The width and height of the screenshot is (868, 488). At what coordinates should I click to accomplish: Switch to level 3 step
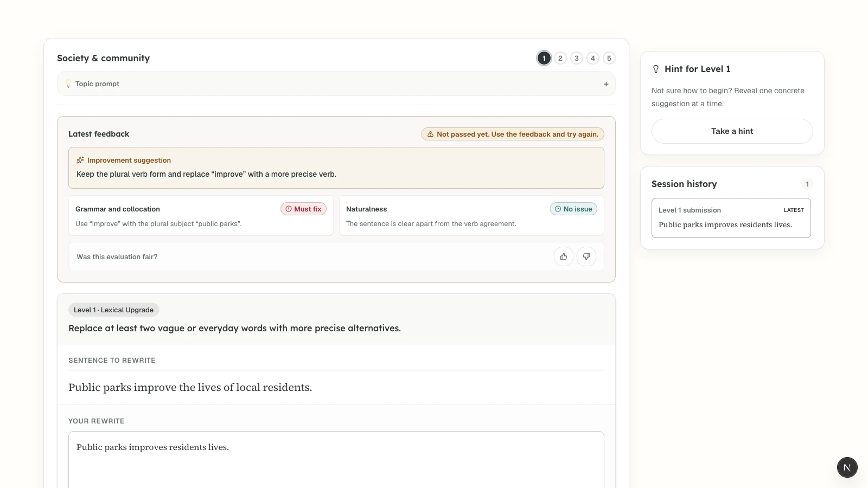577,58
